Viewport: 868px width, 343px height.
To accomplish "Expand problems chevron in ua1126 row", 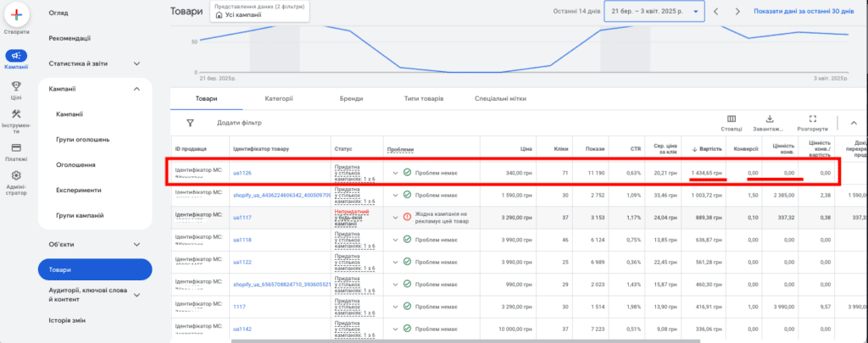I will (x=395, y=173).
